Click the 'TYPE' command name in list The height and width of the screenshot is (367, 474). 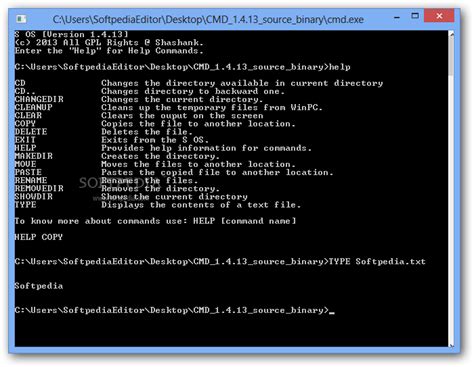[x=25, y=205]
